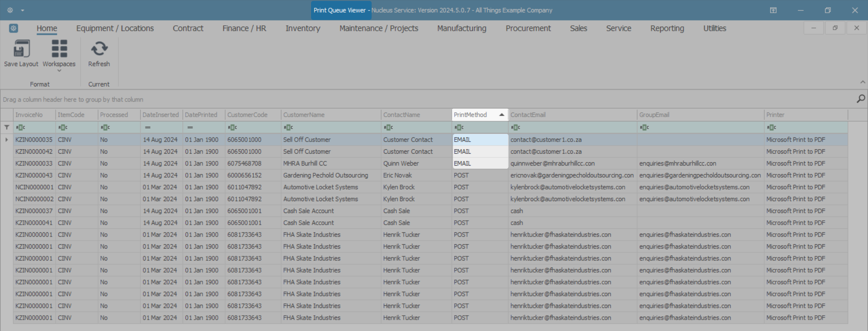This screenshot has height=331, width=868.
Task: Open the grid search magnifier icon
Action: point(861,99)
